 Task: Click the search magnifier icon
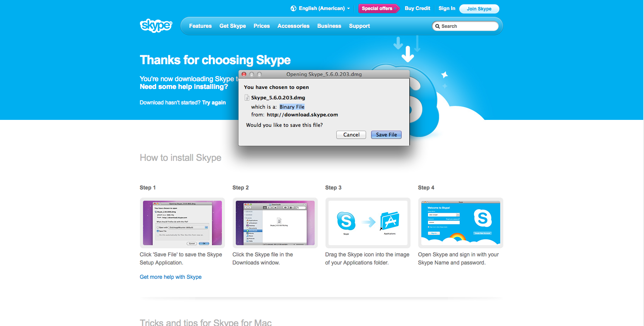438,26
